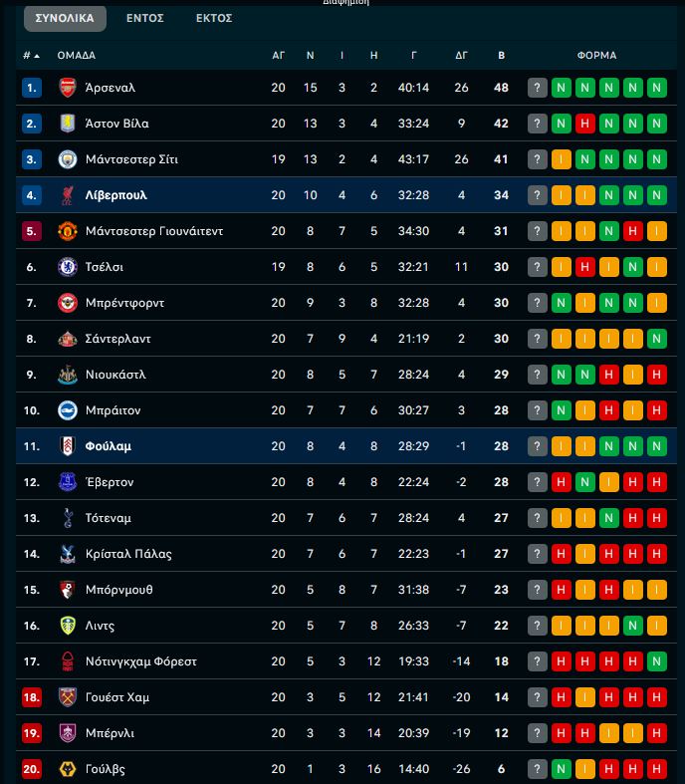Select the ΣΥΝΟΛΙΚΑ (overall) tab
Screen dimensions: 685x784
65,18
